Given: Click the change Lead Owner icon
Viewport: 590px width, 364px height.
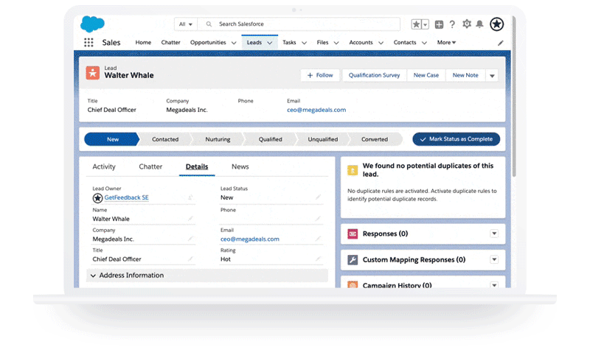Looking at the screenshot, I should [x=190, y=197].
